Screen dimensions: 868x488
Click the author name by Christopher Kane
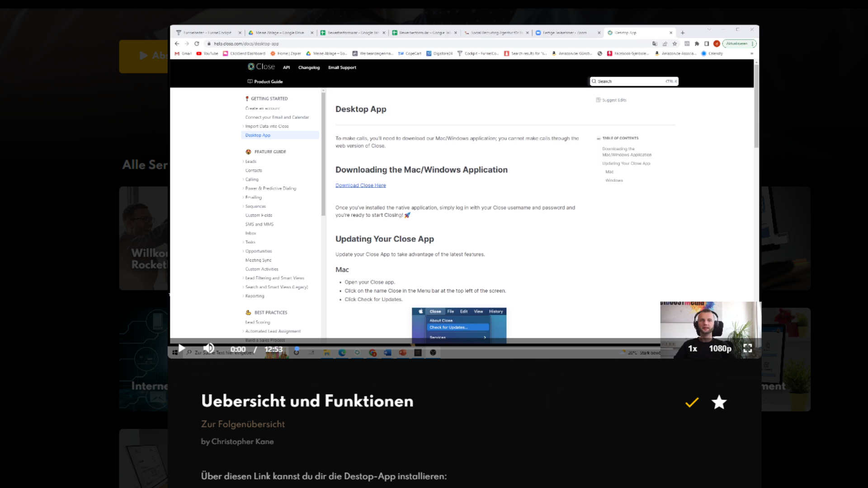(237, 441)
